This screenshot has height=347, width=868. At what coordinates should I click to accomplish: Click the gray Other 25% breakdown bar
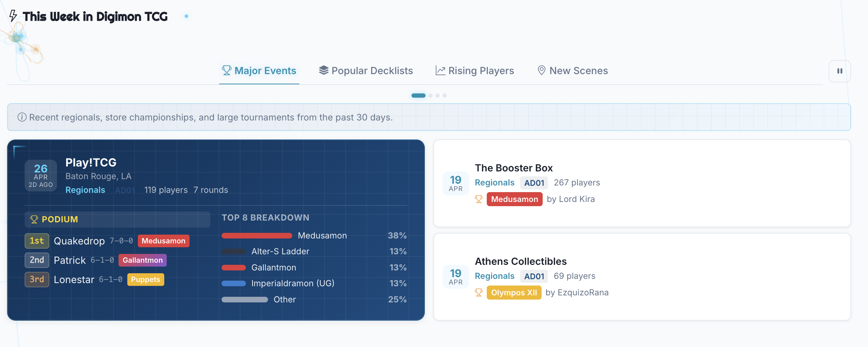tap(245, 300)
